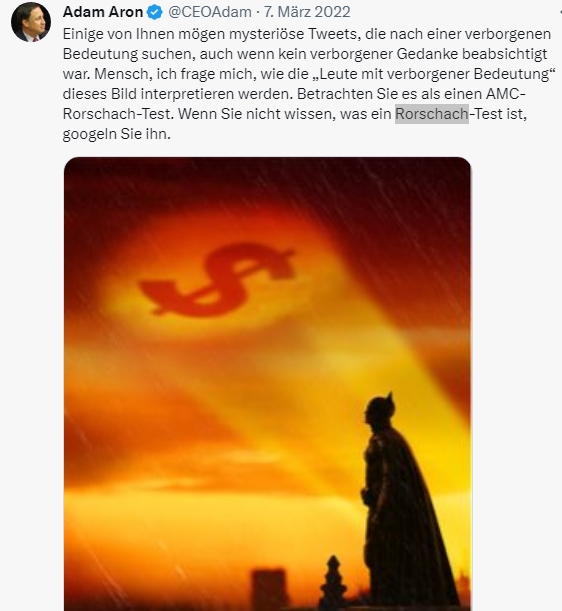Click the square building silhouette in image
The image size is (562, 611).
click(x=269, y=589)
